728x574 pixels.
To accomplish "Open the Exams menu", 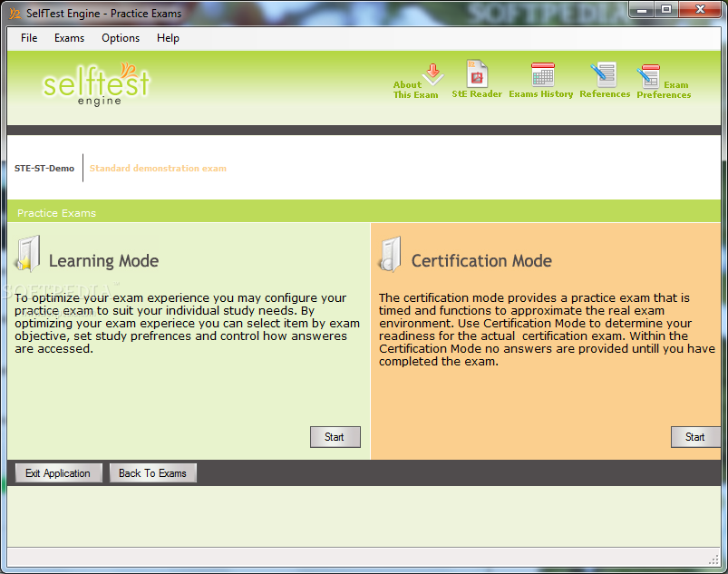I will (x=69, y=38).
